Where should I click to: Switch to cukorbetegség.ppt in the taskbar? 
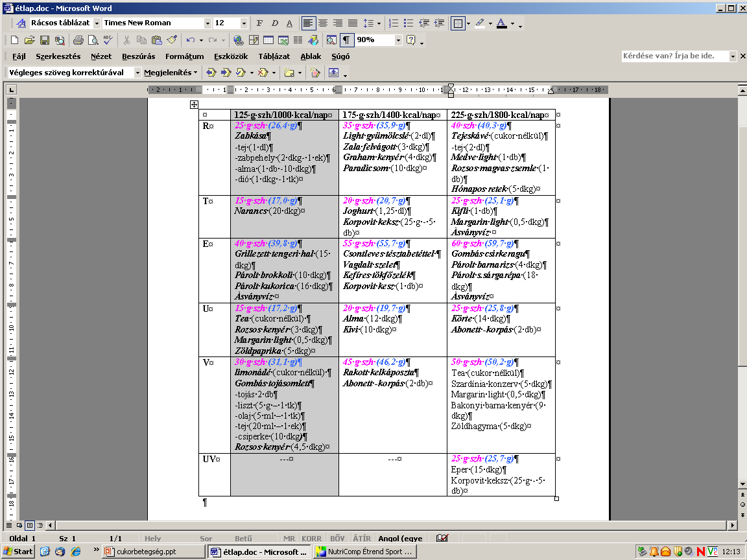(154, 552)
